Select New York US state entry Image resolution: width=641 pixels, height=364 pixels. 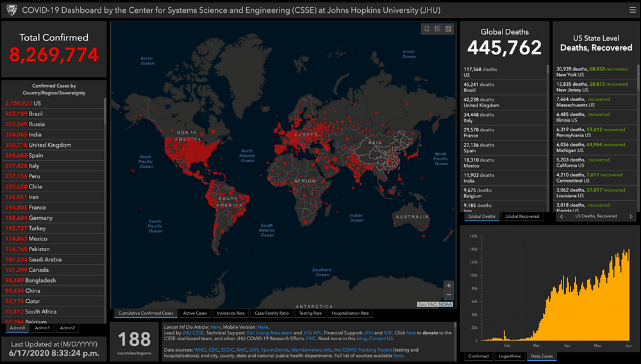[x=595, y=72]
